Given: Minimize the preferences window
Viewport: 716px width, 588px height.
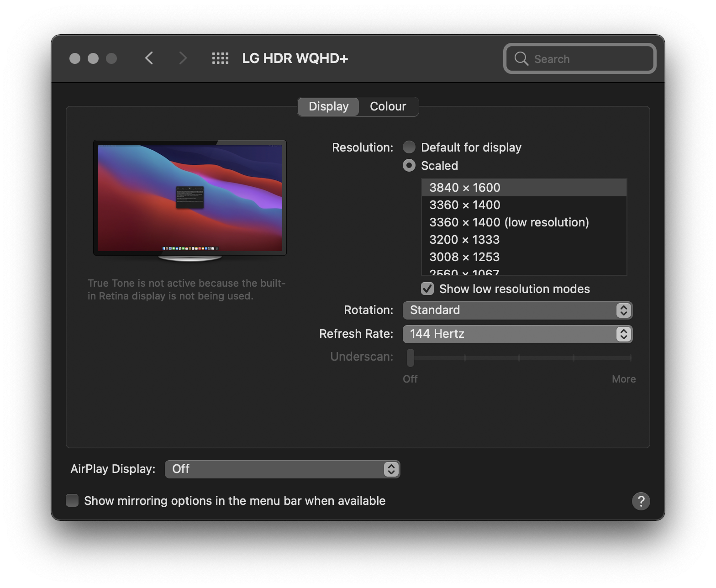Looking at the screenshot, I should tap(93, 58).
